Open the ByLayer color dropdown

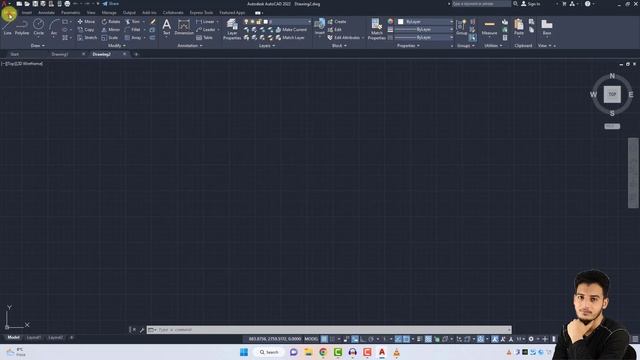425,22
